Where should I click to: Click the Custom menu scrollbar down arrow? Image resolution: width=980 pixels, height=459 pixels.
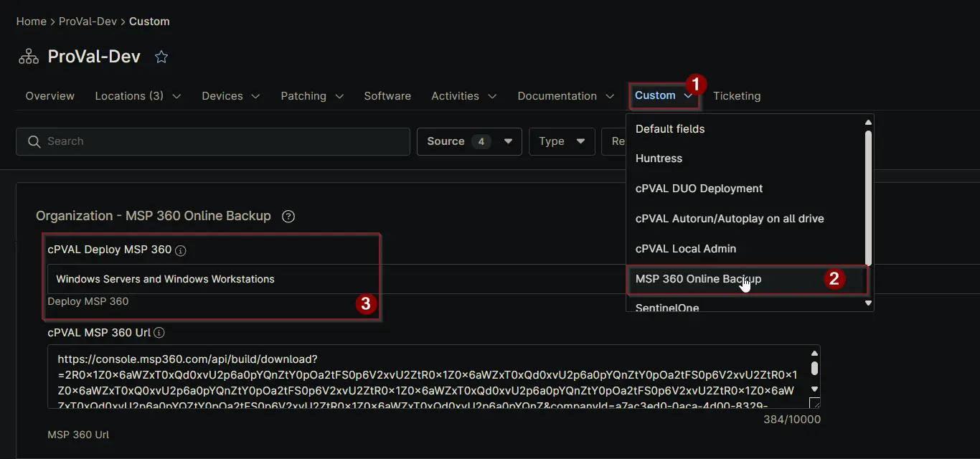868,303
